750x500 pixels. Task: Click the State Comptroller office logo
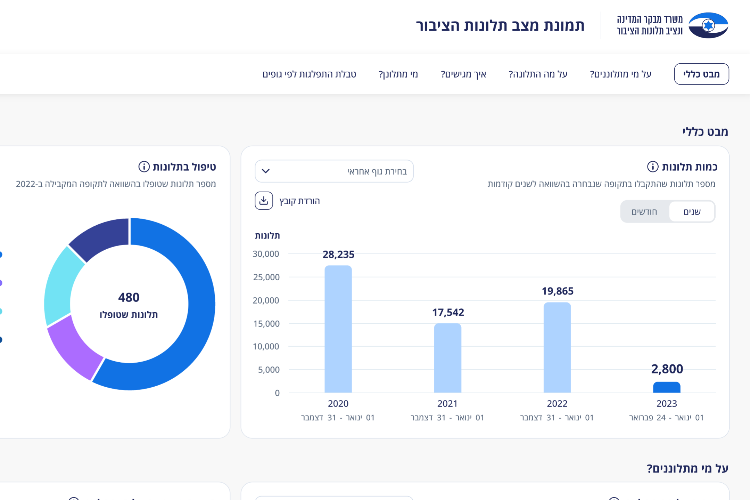[x=673, y=25]
